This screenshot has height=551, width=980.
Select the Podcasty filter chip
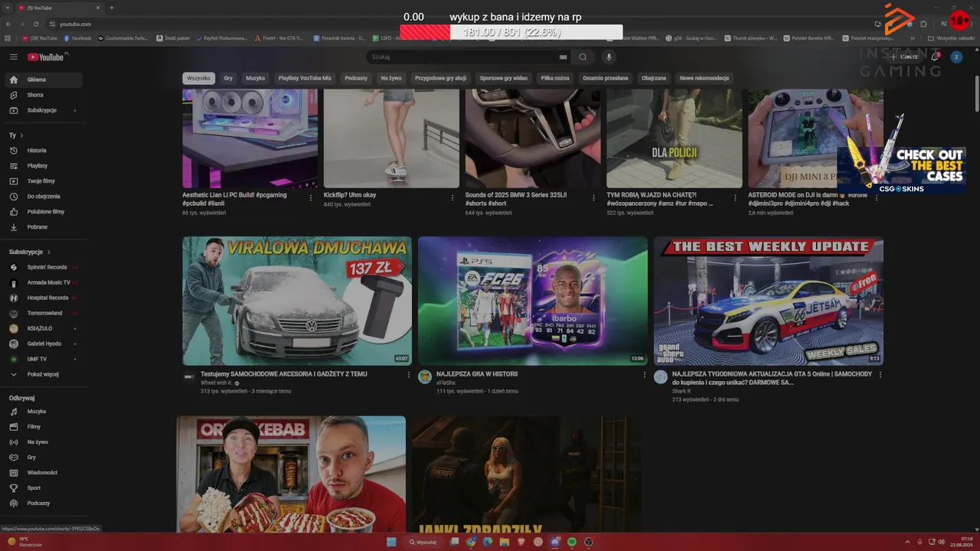[x=356, y=78]
